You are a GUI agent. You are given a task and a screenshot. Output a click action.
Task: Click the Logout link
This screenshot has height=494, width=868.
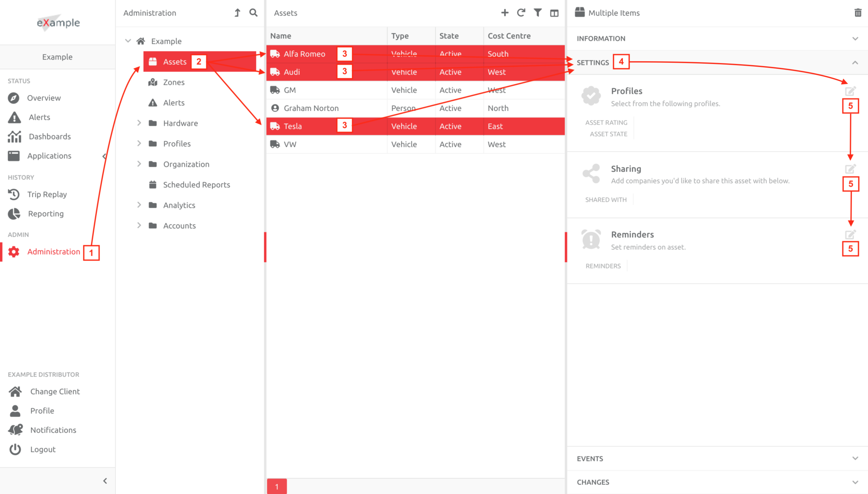pyautogui.click(x=43, y=449)
